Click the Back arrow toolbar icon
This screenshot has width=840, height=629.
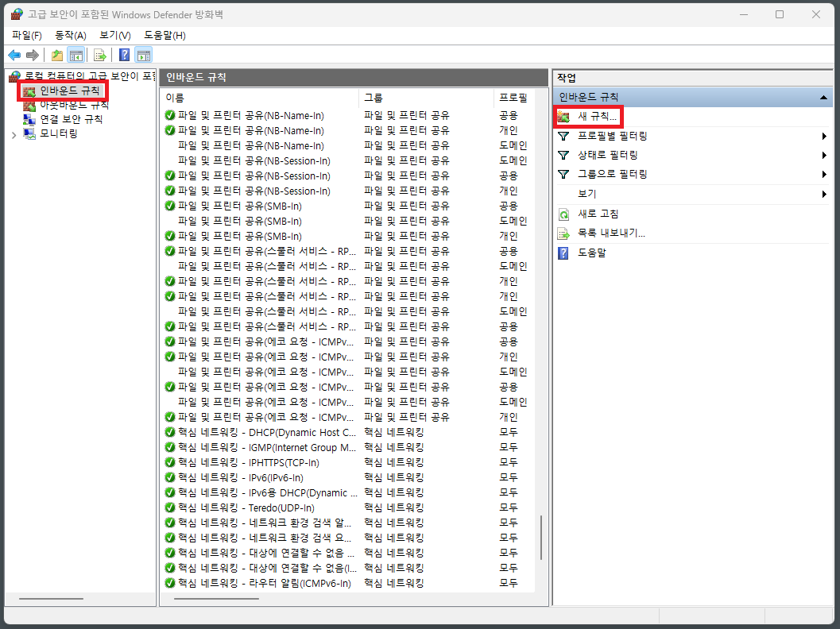pos(14,55)
